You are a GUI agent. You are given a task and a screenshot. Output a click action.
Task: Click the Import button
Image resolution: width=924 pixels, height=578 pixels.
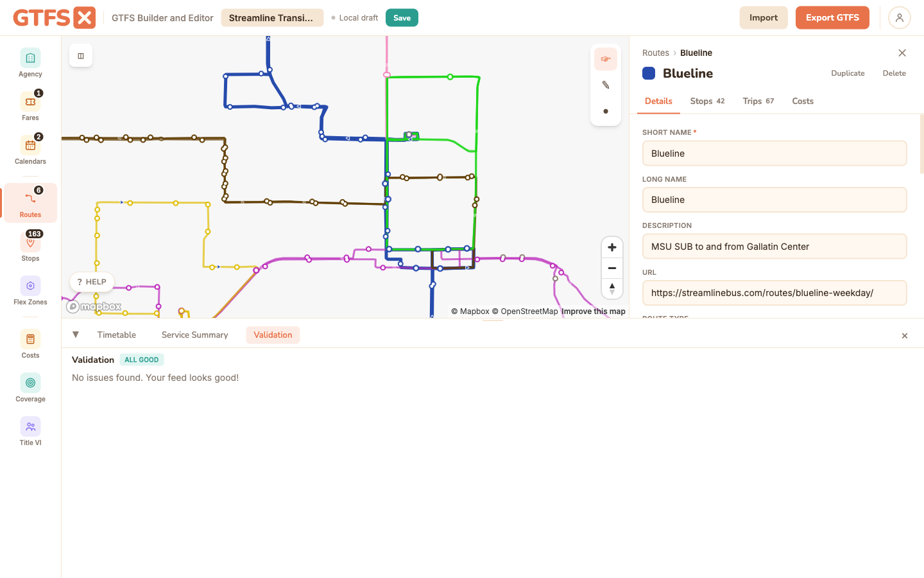(764, 18)
